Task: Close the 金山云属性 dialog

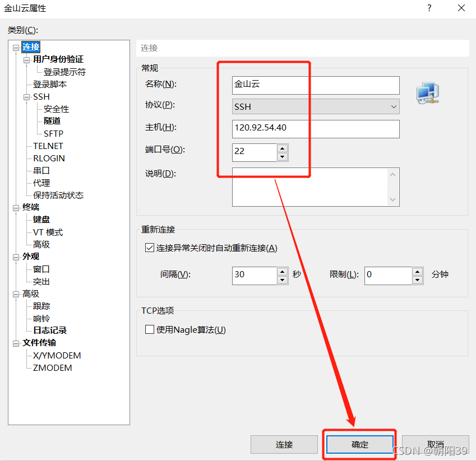Action: tap(461, 8)
